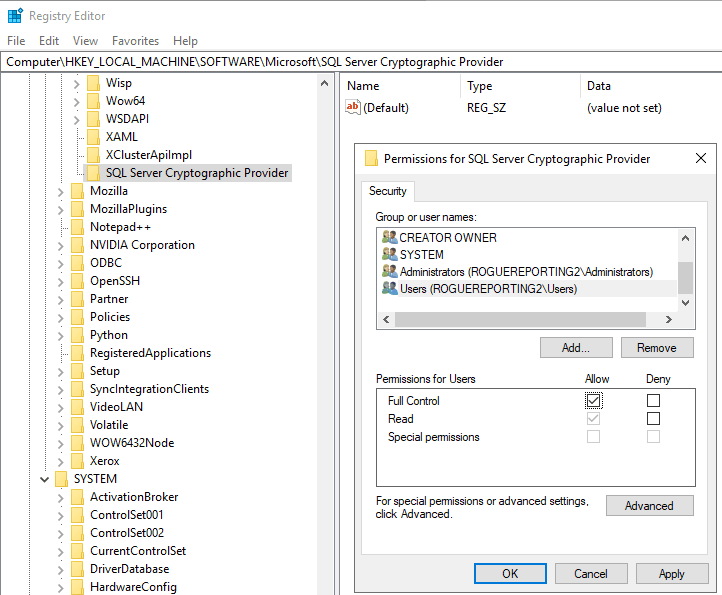Click the SYSTEM group user icon
The width and height of the screenshot is (722, 595).
pyautogui.click(x=390, y=254)
